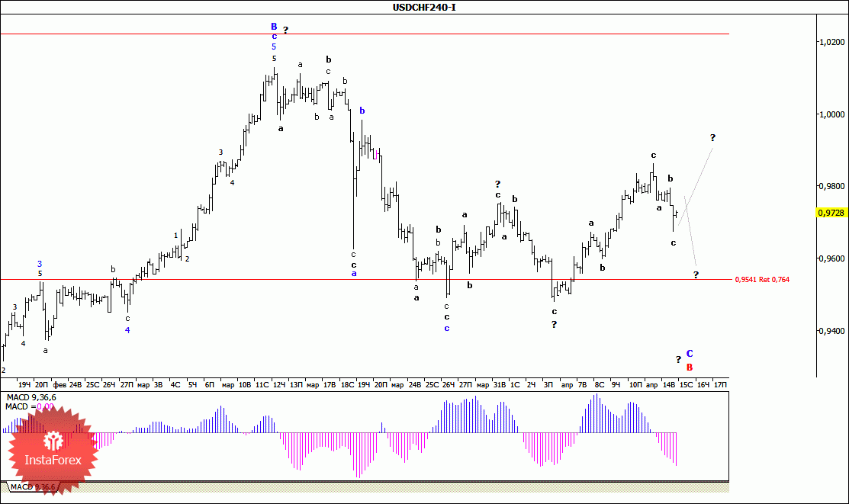Click the '1С' date label on time axis
This screenshot has height=504, width=849.
515,385
